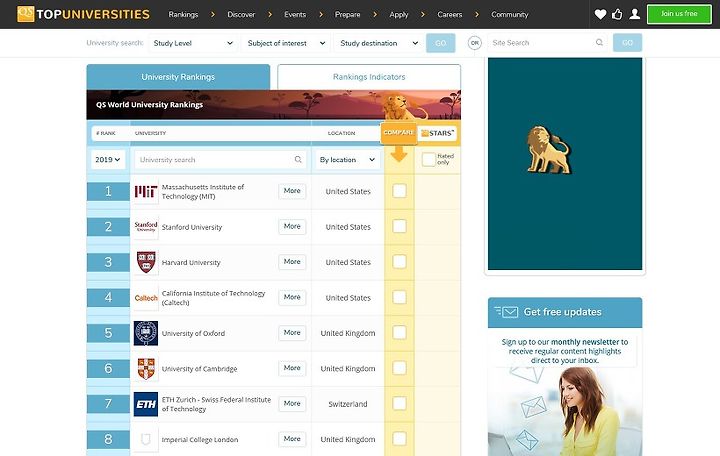Open the Discover menu
Image resolution: width=720 pixels, height=456 pixels.
241,15
